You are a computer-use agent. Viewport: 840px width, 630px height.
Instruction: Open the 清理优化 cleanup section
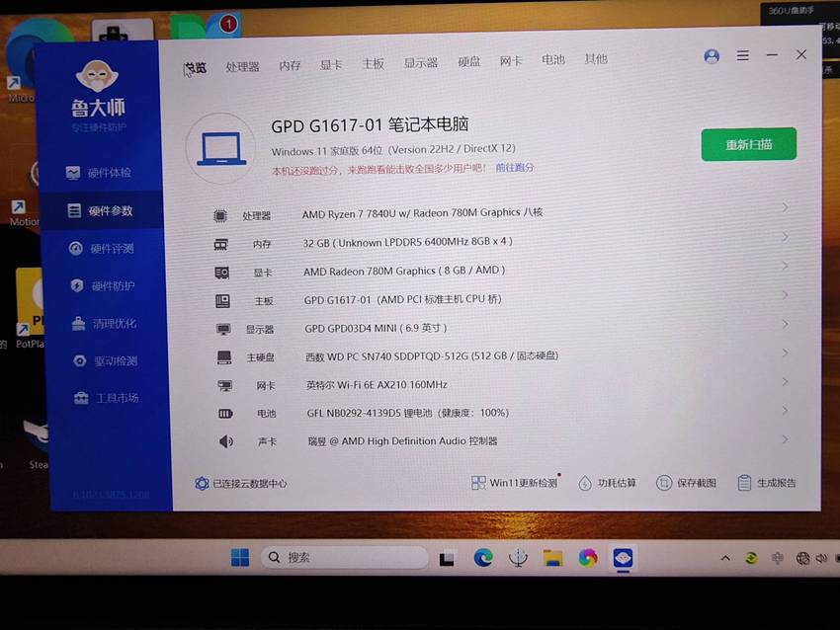point(105,323)
